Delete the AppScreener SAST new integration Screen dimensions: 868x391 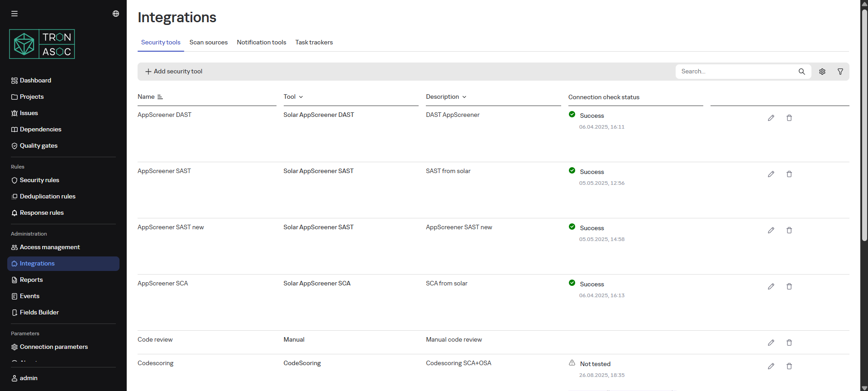click(x=789, y=230)
